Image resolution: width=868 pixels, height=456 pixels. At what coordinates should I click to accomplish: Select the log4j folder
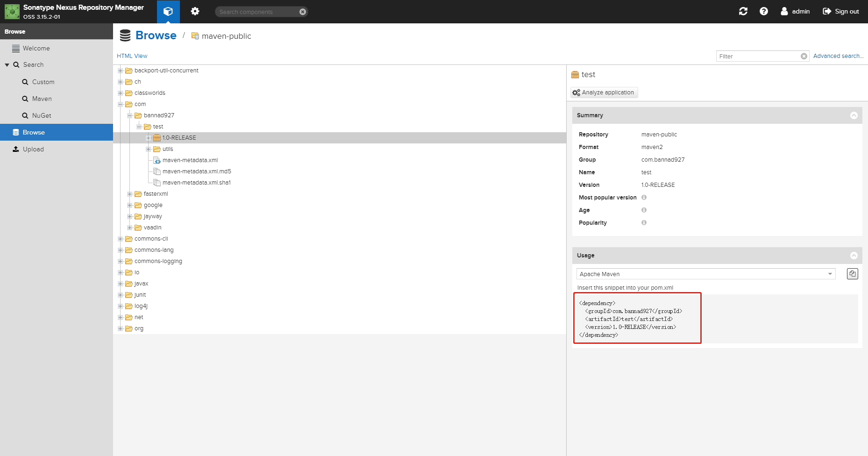[x=141, y=306]
